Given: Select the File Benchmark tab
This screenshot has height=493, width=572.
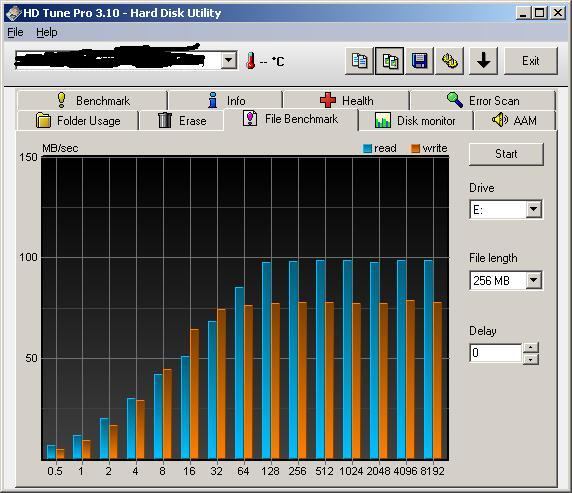Looking at the screenshot, I should [291, 119].
